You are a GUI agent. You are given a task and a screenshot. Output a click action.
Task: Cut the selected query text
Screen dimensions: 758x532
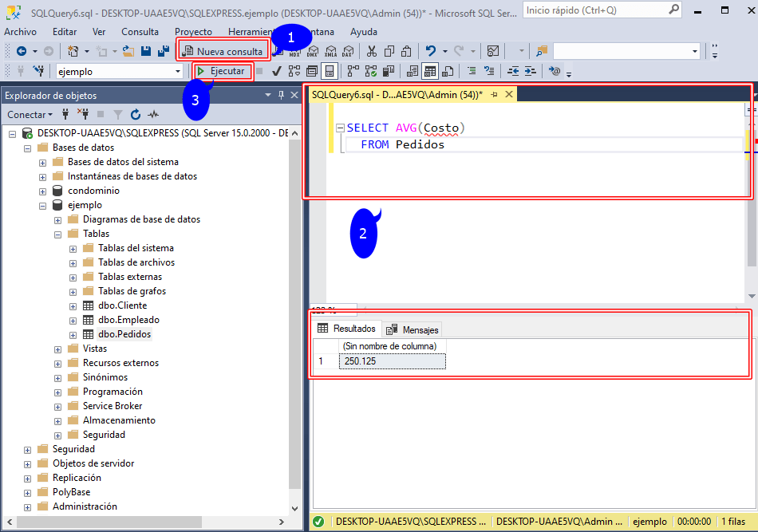point(372,50)
